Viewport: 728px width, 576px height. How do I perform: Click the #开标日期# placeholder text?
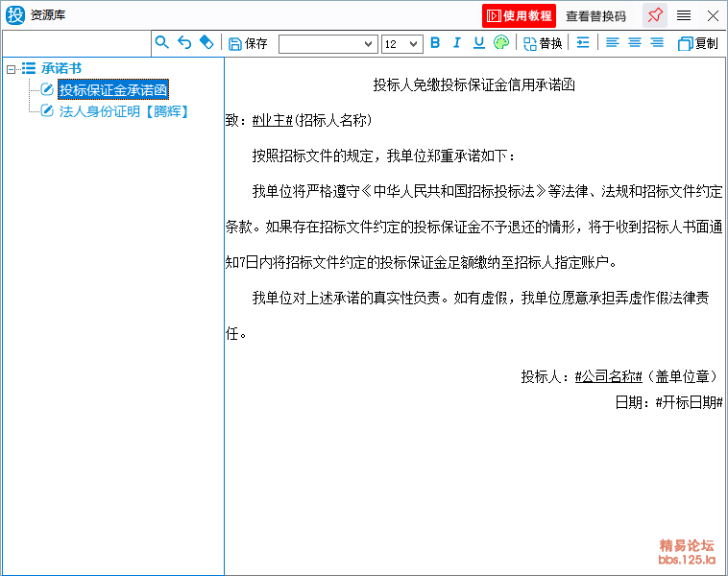point(689,402)
